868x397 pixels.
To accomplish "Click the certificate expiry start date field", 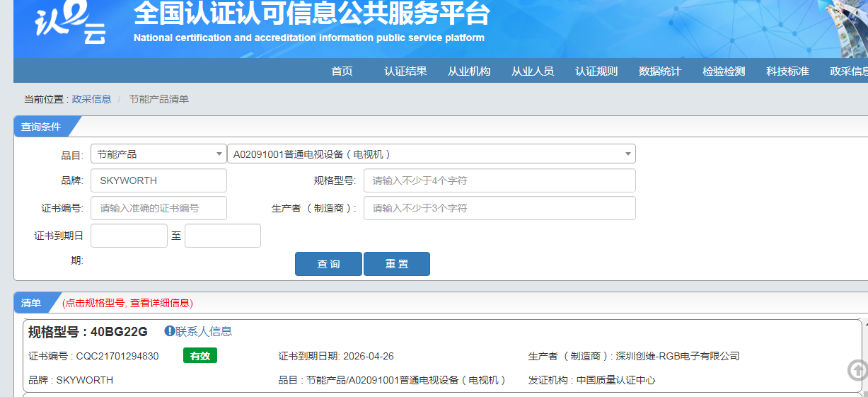I will point(129,236).
